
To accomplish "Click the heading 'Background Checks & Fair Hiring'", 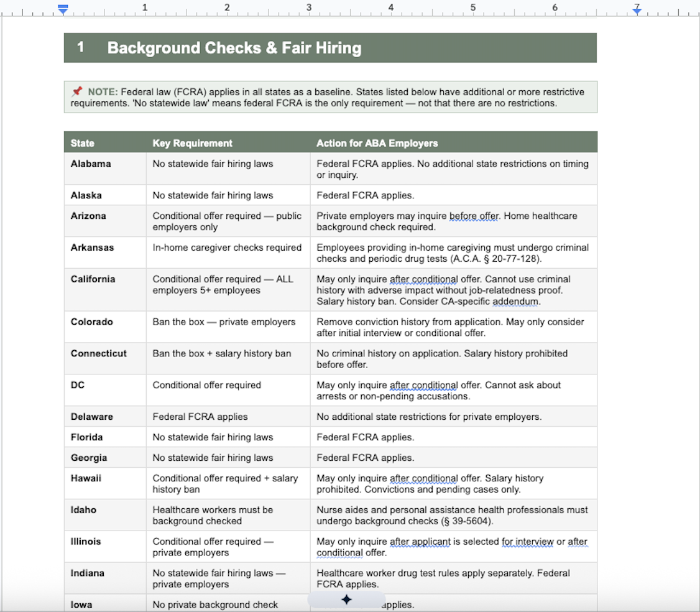I will (x=234, y=48).
